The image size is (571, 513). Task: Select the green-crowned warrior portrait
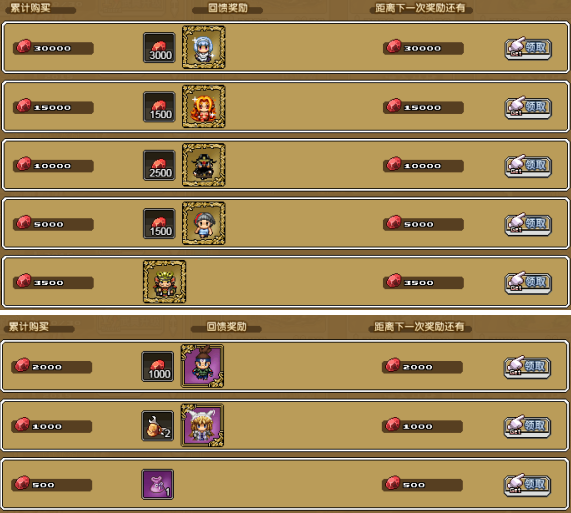point(165,282)
